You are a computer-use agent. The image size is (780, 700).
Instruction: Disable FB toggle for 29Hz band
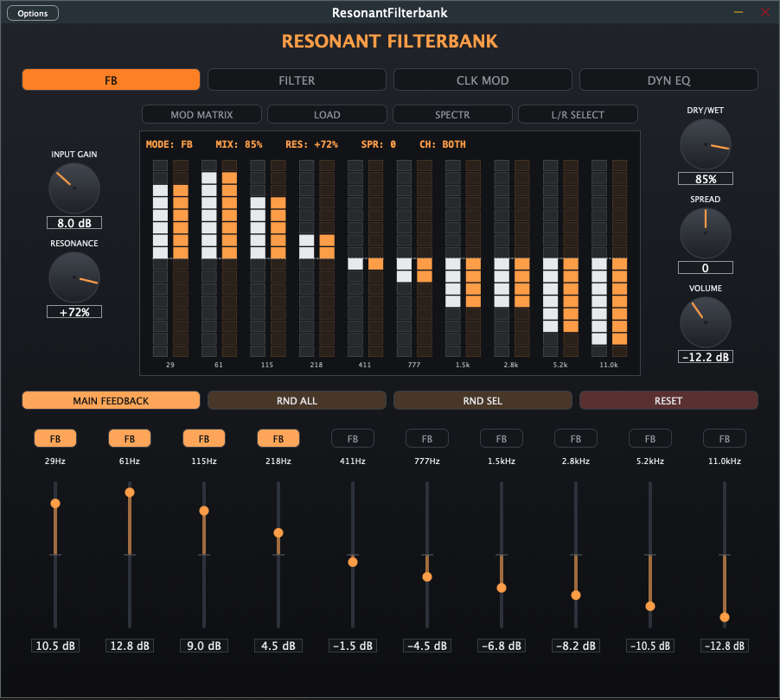[55, 438]
